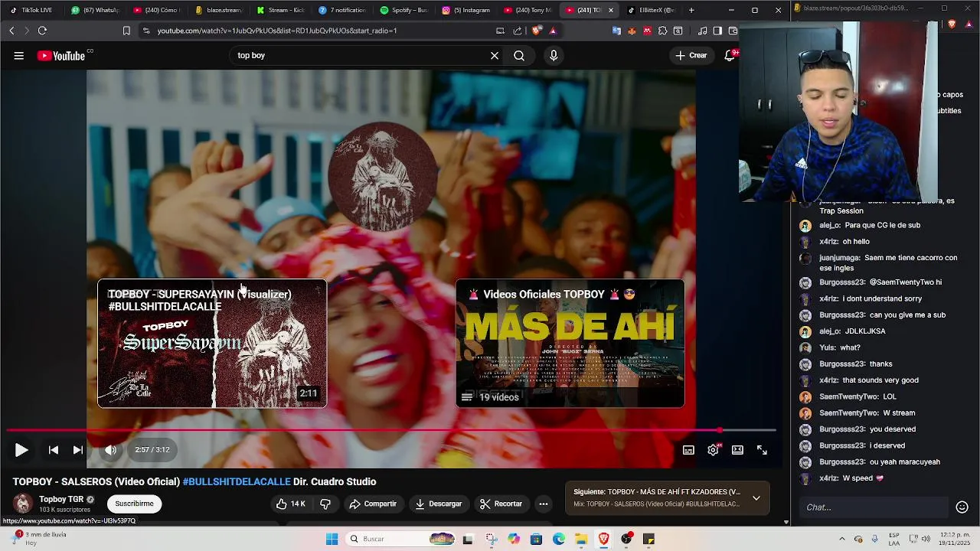Viewport: 980px width, 551px height.
Task: Like the video with 14 K likes
Action: (290, 504)
